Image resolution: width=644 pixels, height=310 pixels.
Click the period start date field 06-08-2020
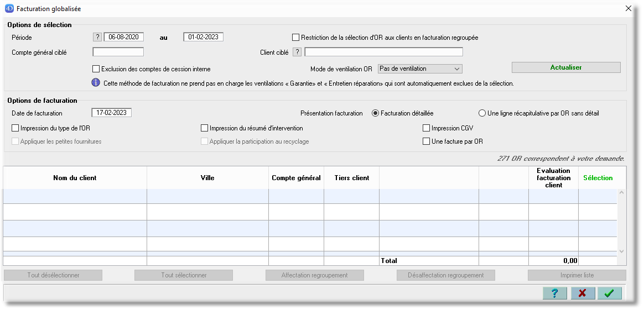coord(123,37)
